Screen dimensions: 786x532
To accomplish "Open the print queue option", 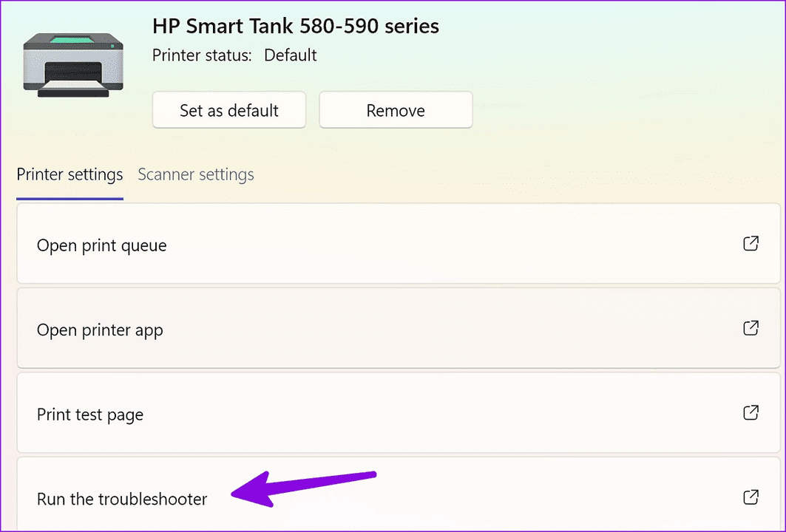I will tap(102, 245).
